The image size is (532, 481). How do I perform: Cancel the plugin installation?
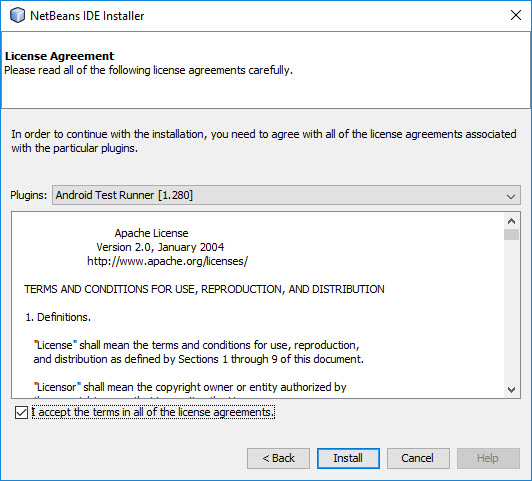coord(418,458)
